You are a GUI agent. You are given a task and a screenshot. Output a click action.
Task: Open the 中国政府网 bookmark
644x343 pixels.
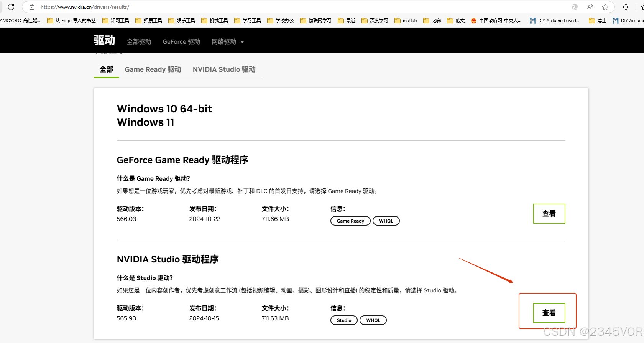point(496,21)
